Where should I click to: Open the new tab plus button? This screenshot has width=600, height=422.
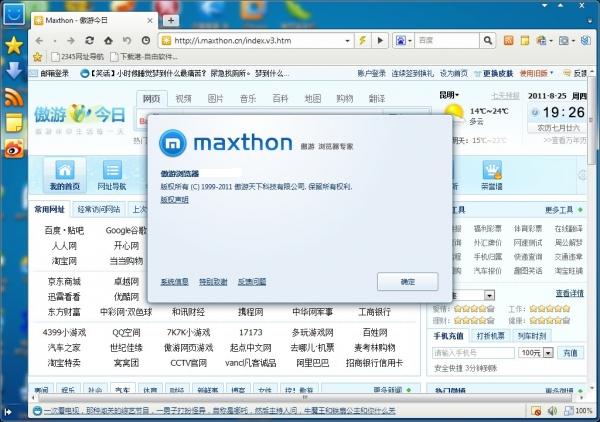pos(171,20)
